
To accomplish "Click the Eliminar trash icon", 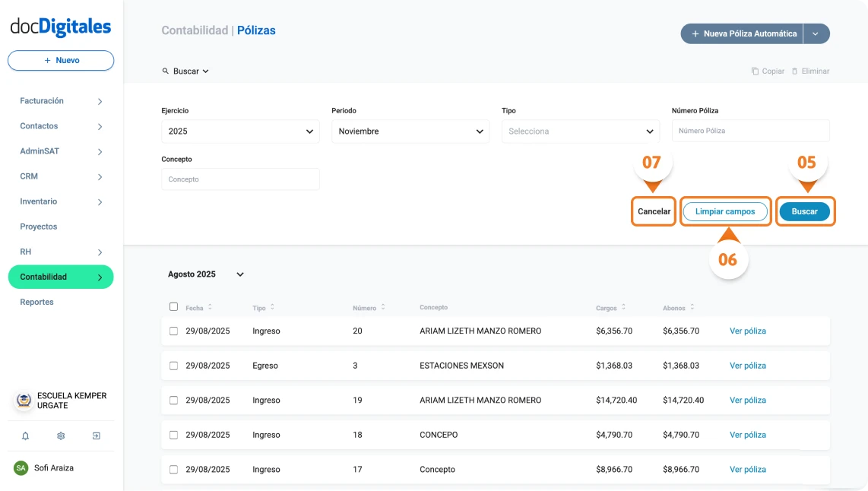I will pos(797,71).
